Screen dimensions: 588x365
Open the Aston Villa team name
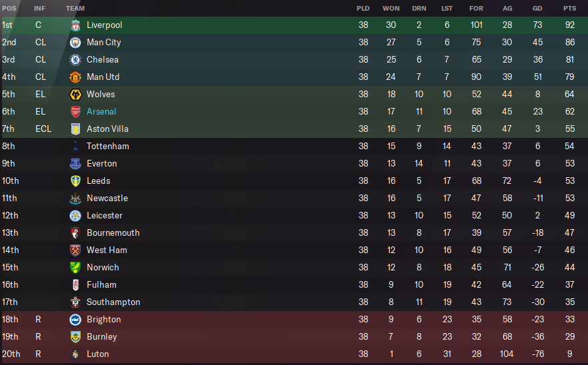(x=107, y=129)
